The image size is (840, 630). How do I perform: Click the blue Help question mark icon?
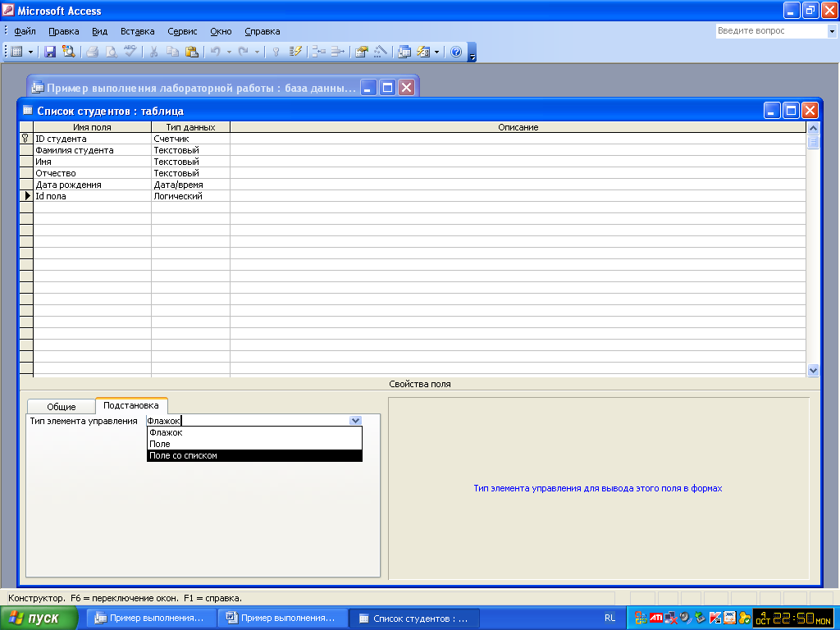coord(456,52)
